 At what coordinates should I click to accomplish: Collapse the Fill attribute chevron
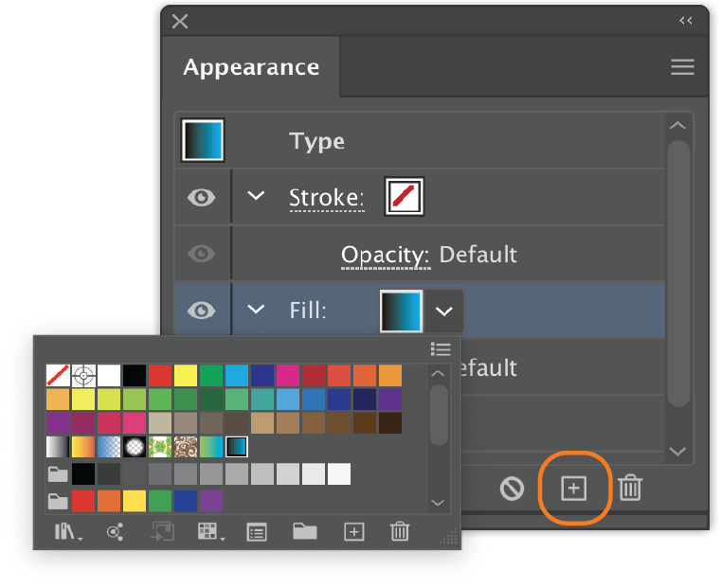point(256,309)
